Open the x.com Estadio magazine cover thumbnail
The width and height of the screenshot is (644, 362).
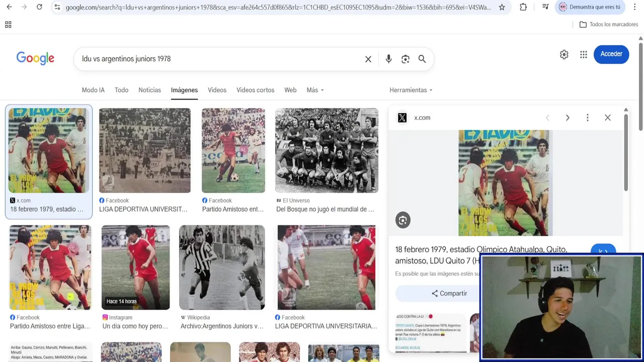[x=49, y=150]
